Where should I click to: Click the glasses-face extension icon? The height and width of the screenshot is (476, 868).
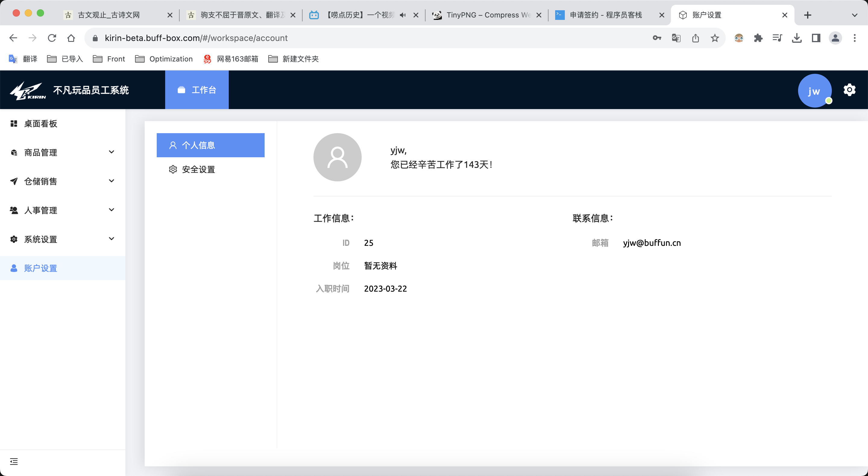point(739,38)
